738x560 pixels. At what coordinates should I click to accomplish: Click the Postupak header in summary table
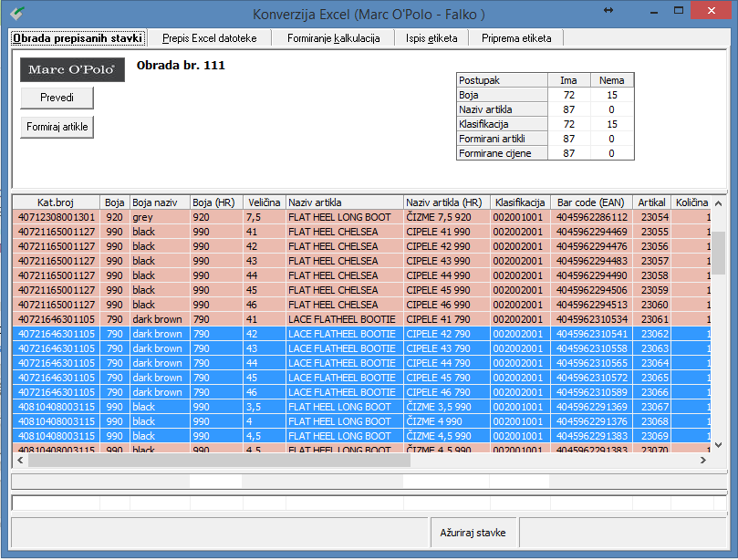(503, 80)
